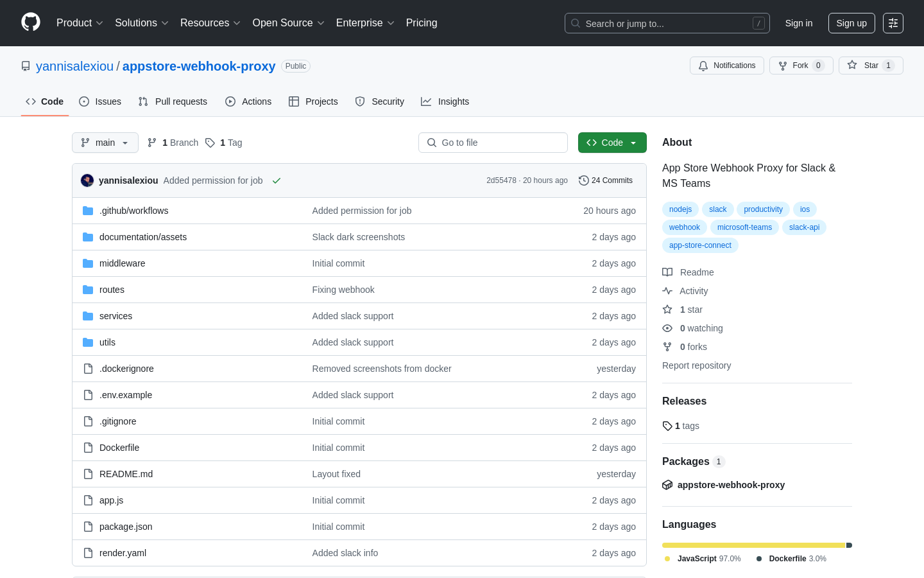924x578 pixels.
Task: Click the tag icon next to 1 Tag
Action: tap(210, 143)
